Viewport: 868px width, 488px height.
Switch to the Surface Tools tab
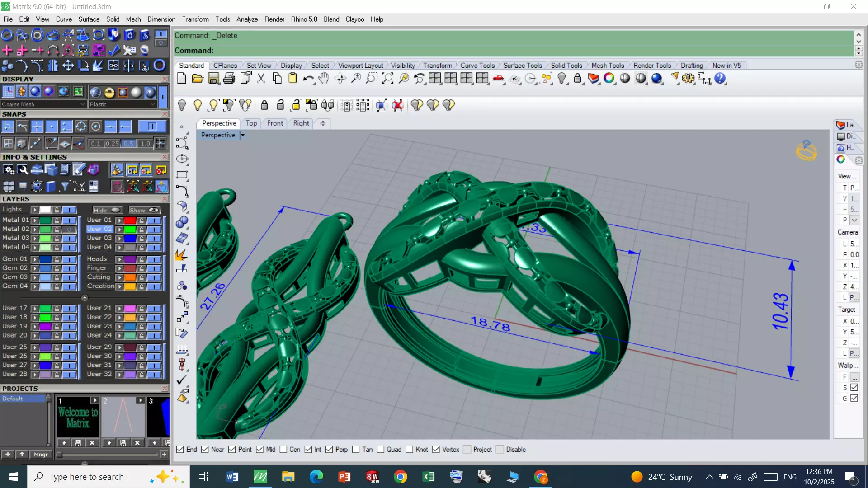tap(523, 66)
